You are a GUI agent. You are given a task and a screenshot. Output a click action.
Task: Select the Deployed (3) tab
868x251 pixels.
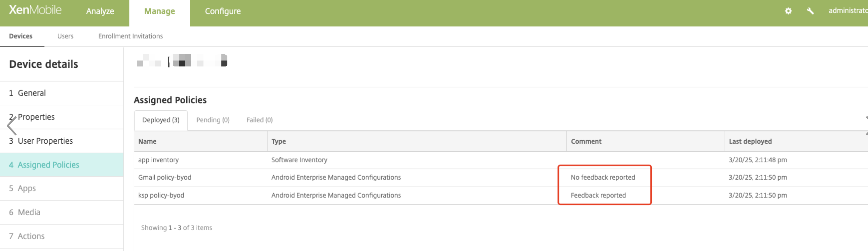click(161, 120)
